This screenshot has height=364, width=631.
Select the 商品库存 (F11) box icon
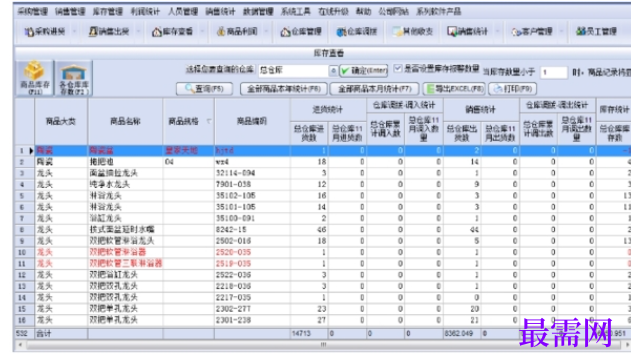click(x=35, y=78)
